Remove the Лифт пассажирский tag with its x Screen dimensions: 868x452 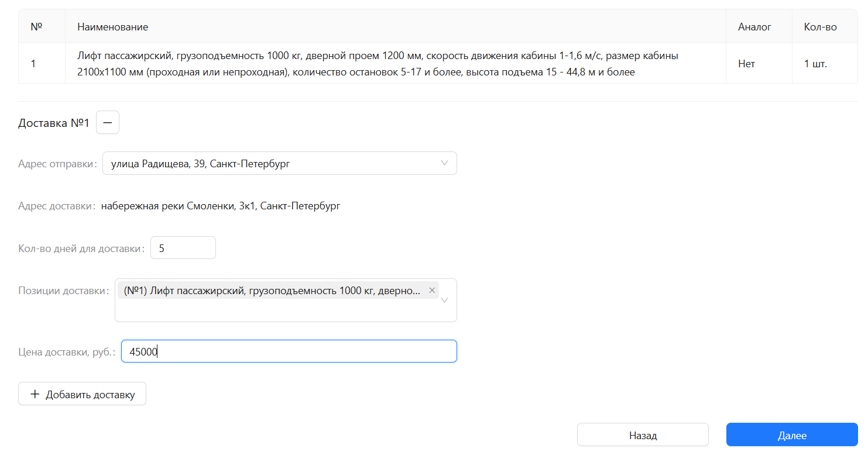432,290
